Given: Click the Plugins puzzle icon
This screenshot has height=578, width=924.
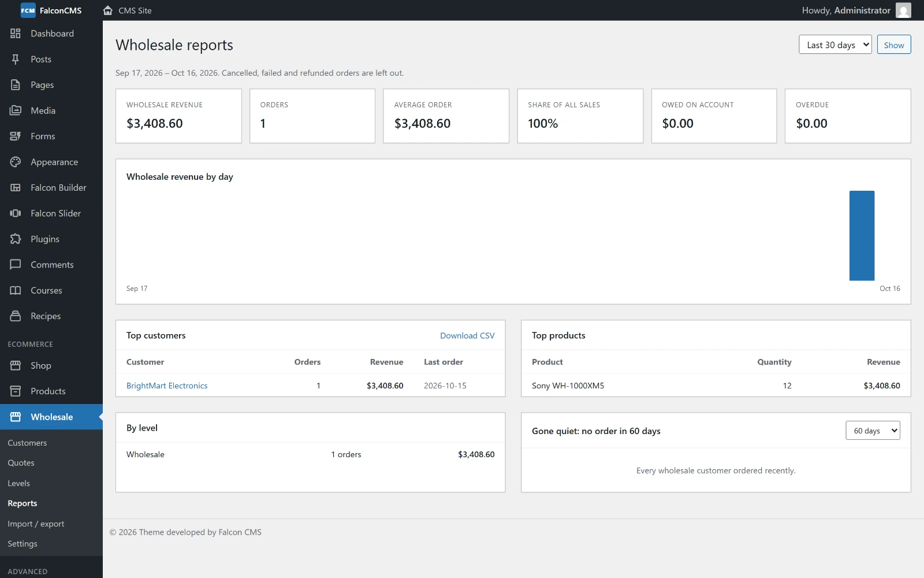Looking at the screenshot, I should tap(16, 239).
